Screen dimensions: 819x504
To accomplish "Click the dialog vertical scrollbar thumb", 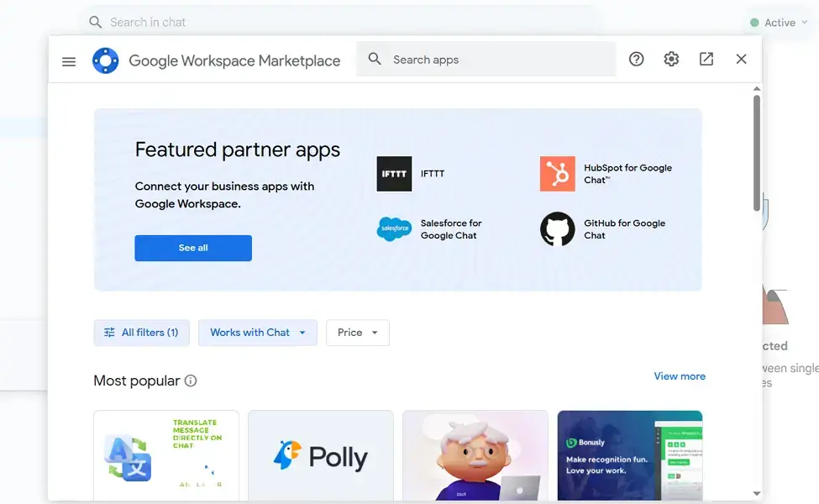I will tap(756, 153).
